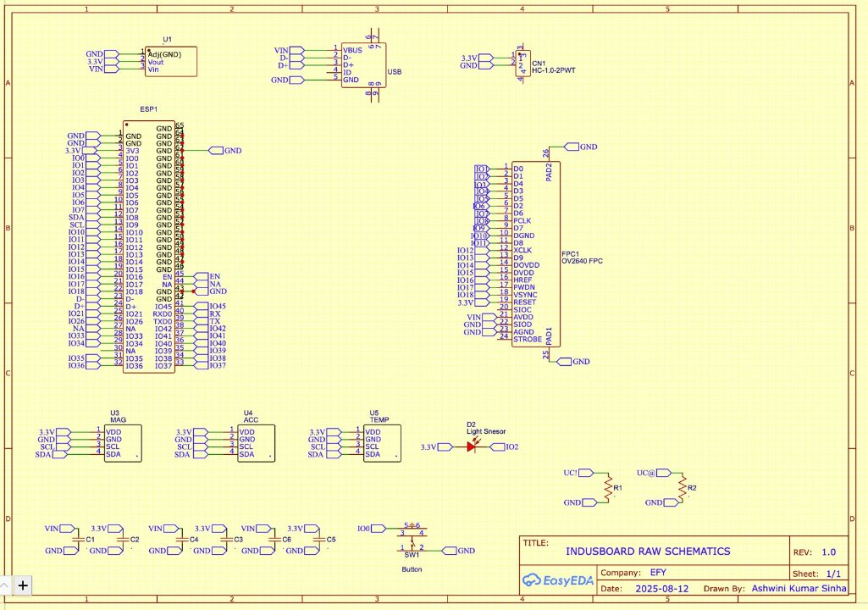The width and height of the screenshot is (868, 610).
Task: Select the FPC1 OV2640 connector body
Action: click(x=536, y=254)
